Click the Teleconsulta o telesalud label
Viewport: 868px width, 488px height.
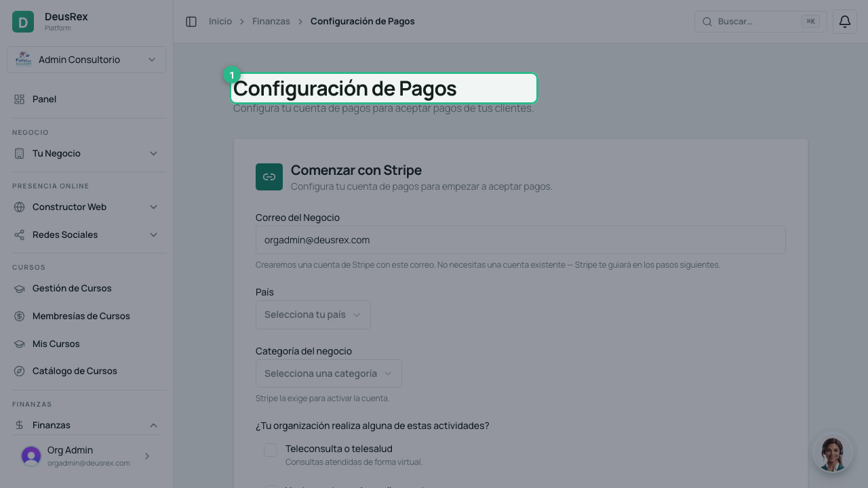339,449
